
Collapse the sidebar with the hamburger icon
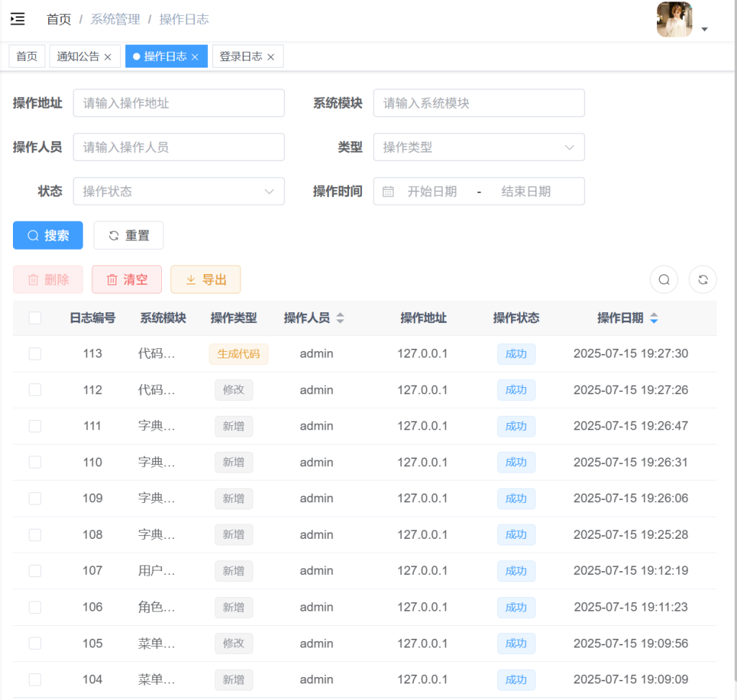[18, 19]
